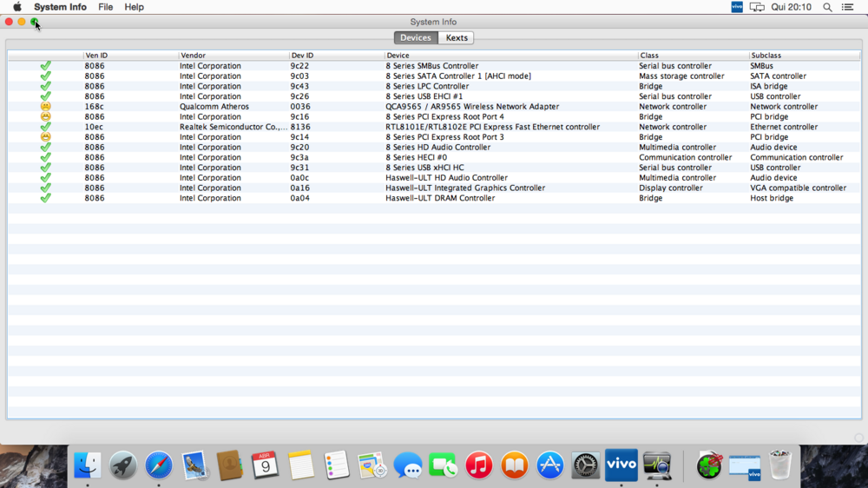This screenshot has height=488, width=868.
Task: Open the File menu
Action: [x=105, y=7]
